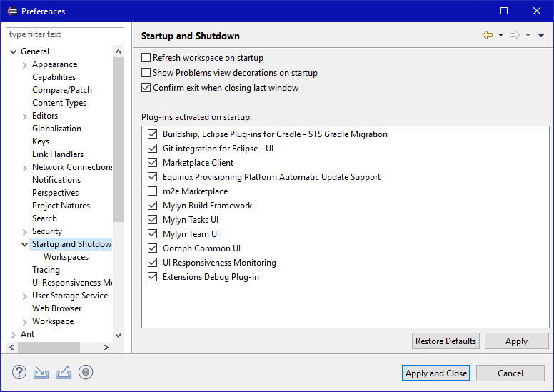Collapse the Startup and Shutdown node

click(x=25, y=245)
